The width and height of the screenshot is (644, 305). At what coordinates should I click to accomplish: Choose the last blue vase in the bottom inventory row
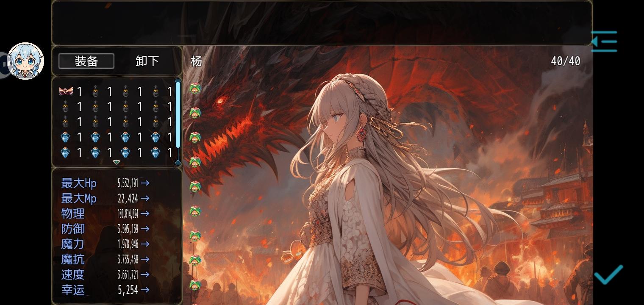coord(156,152)
